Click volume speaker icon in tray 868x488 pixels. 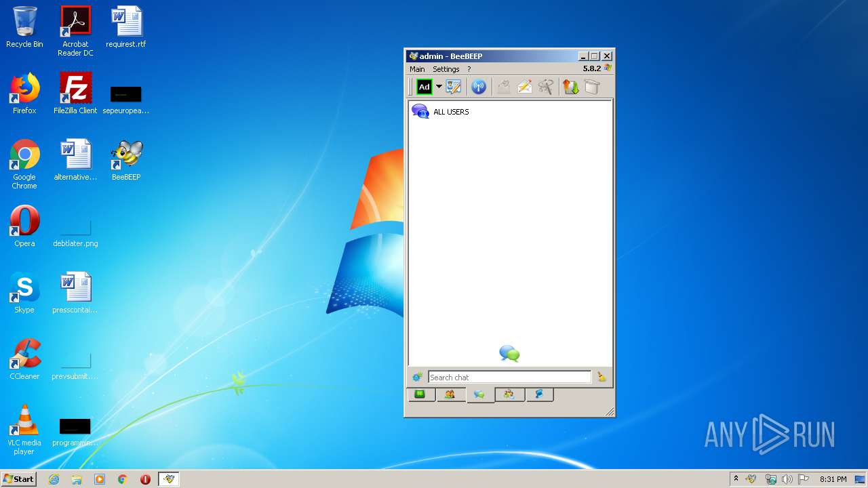[x=787, y=479]
